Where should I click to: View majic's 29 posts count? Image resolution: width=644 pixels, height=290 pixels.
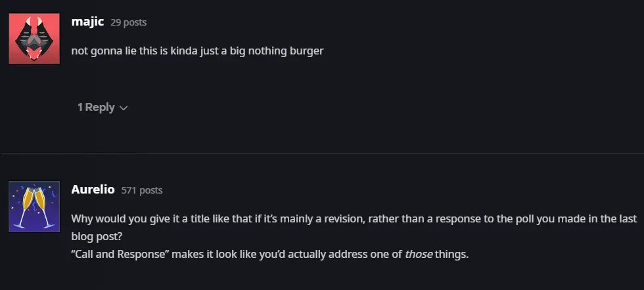pyautogui.click(x=129, y=22)
